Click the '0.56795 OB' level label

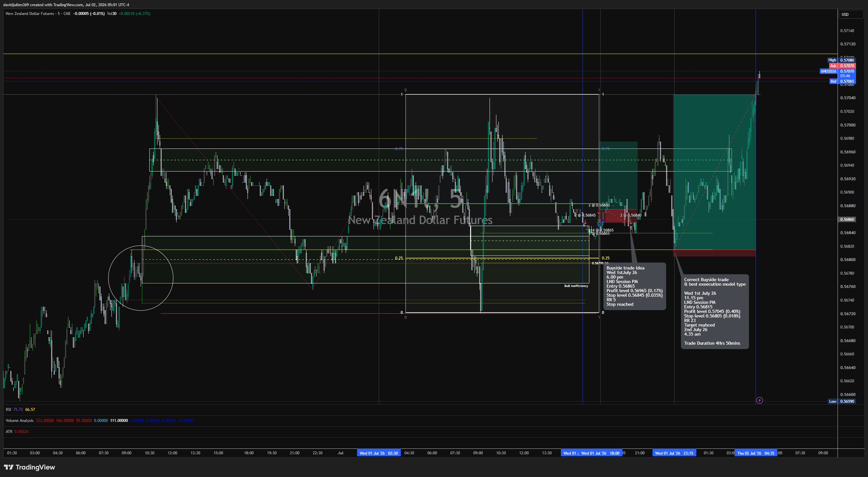pos(600,263)
